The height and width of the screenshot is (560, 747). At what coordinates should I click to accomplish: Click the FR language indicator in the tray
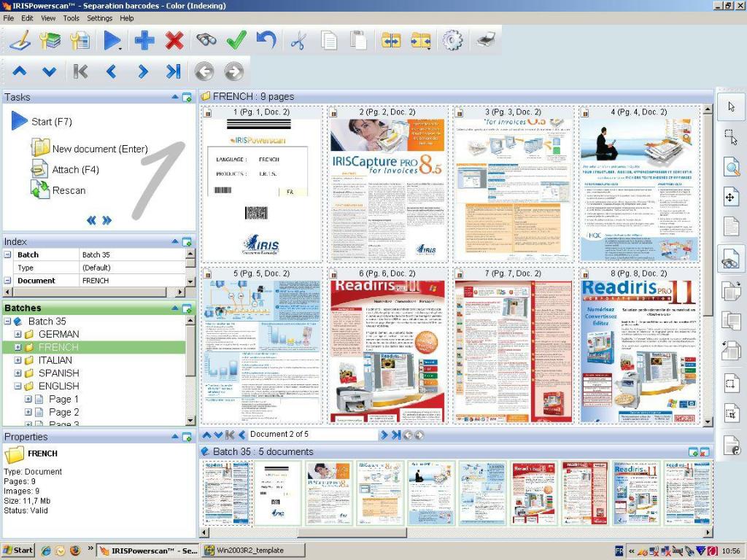pos(619,551)
